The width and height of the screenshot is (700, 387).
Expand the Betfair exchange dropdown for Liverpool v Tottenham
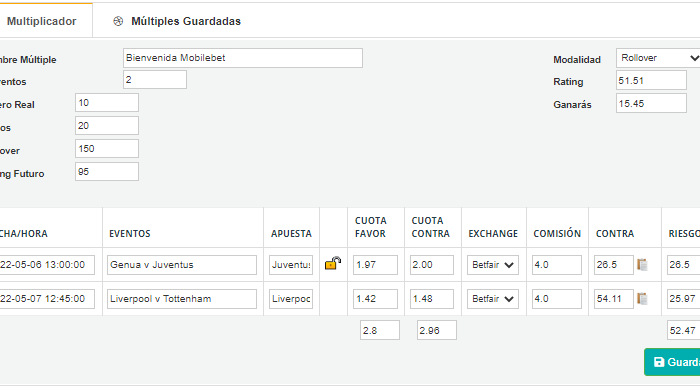pos(493,299)
